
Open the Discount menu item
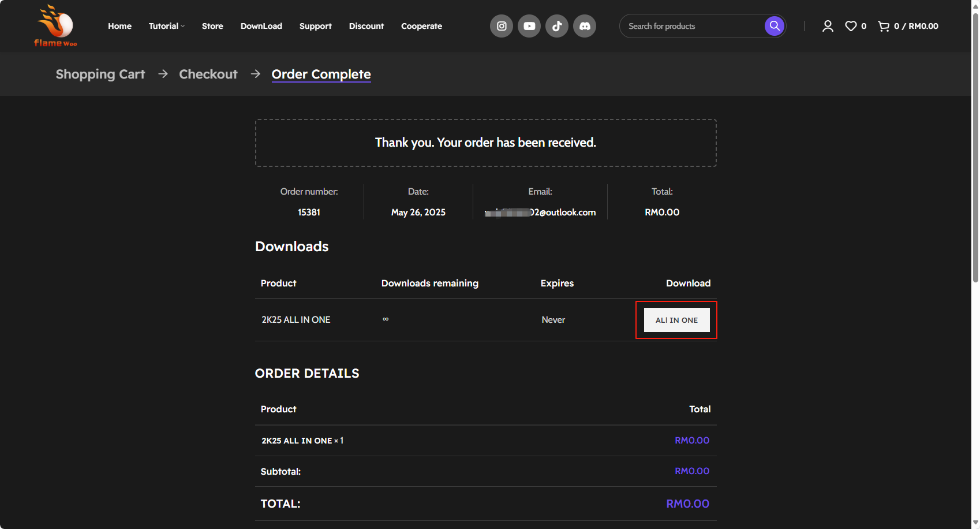coord(366,26)
